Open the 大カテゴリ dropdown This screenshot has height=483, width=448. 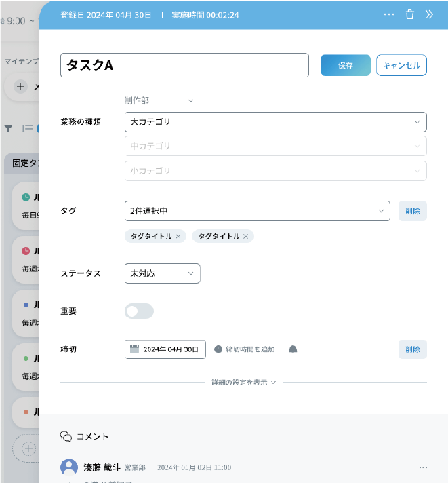coord(275,122)
